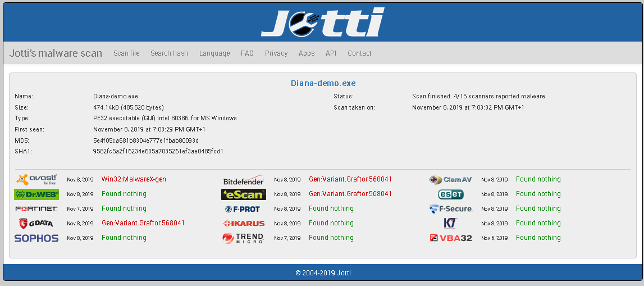Screen dimensions: 644x286
Task: Click the Jotti logo in header
Action: point(323,22)
